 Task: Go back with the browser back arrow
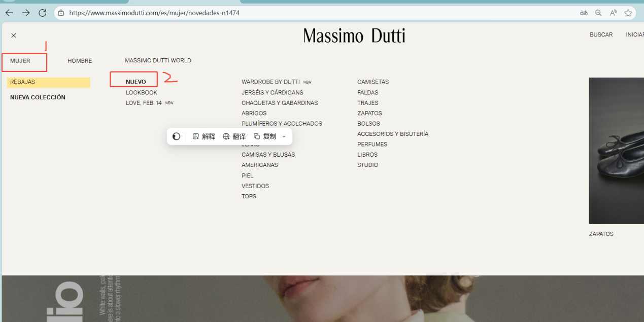(x=9, y=13)
